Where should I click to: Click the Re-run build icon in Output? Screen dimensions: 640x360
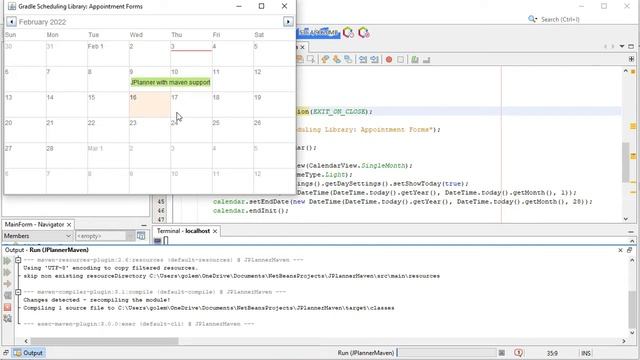pos(7,260)
